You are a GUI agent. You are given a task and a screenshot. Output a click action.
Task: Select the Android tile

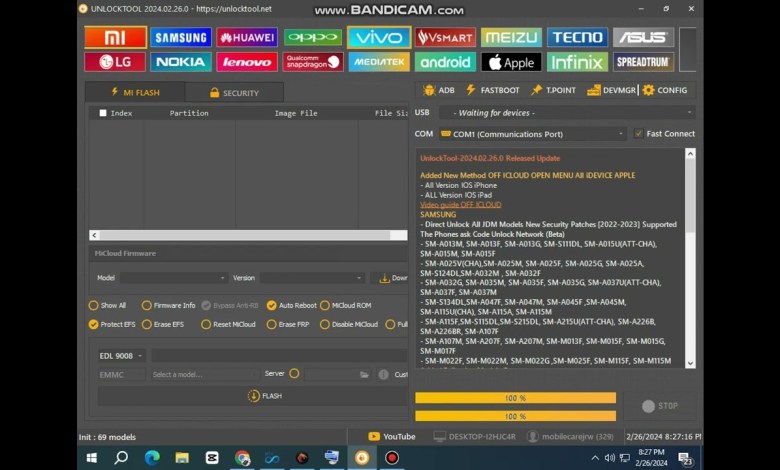pos(445,62)
